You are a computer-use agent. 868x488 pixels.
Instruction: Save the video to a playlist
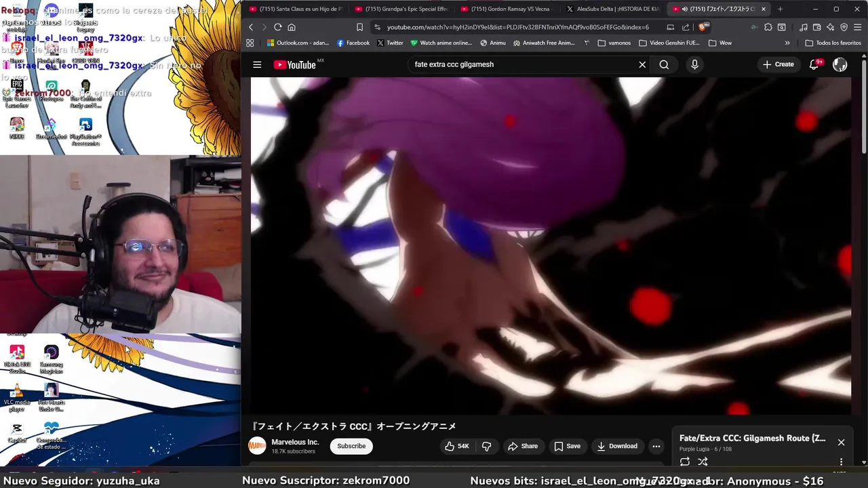click(x=567, y=446)
